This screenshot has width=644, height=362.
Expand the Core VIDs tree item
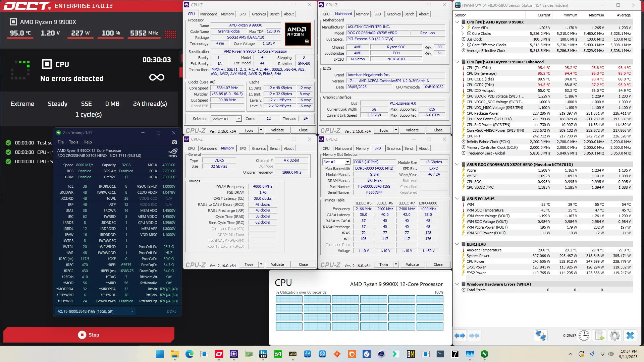pyautogui.click(x=463, y=28)
